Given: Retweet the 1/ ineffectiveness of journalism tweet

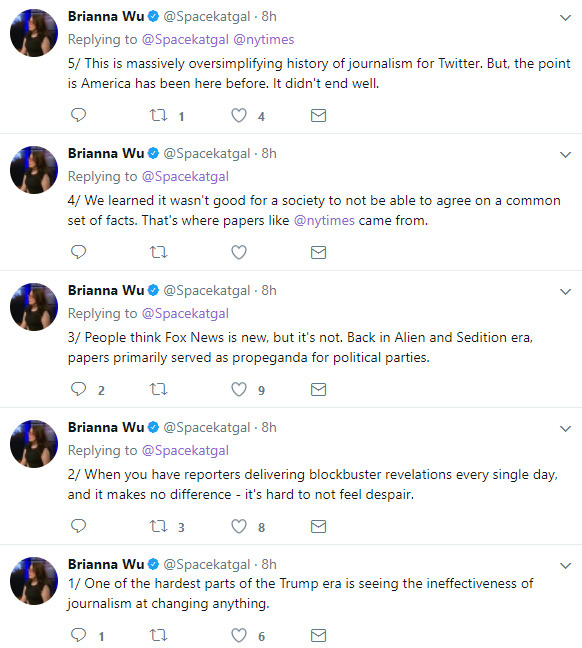Looking at the screenshot, I should [158, 635].
